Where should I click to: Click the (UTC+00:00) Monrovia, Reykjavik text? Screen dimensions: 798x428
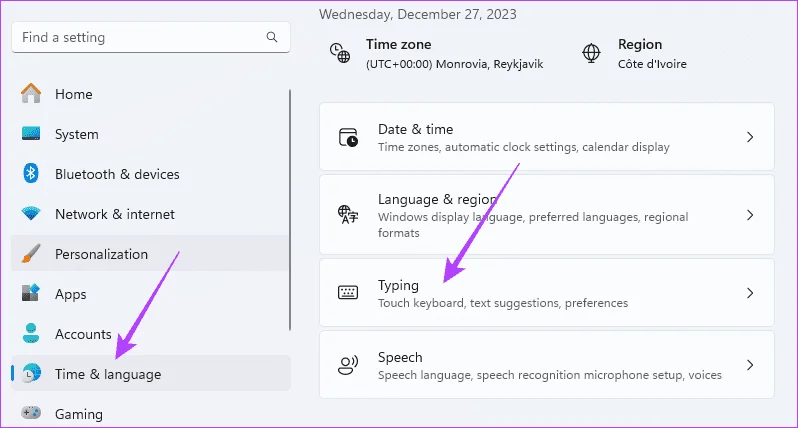[454, 64]
